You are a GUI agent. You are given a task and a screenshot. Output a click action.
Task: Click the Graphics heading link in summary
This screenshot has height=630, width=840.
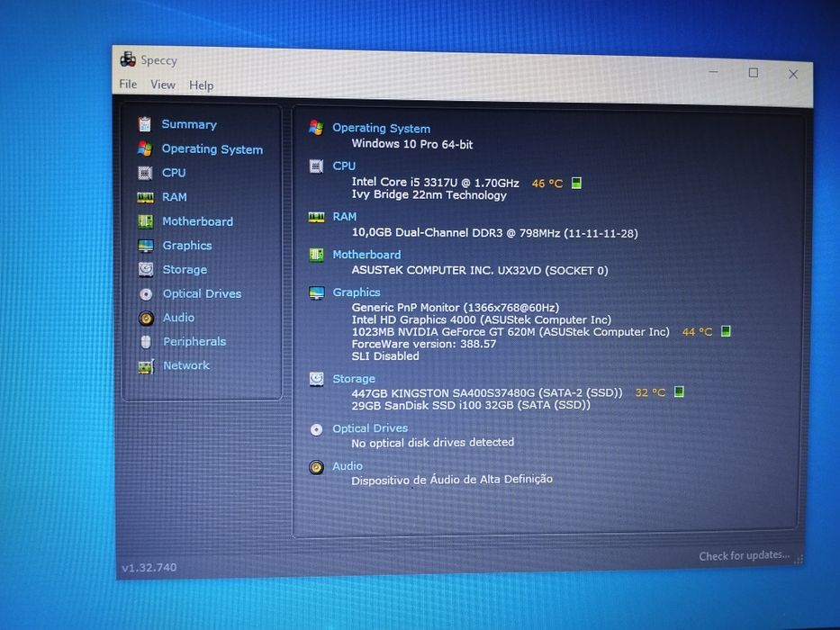[x=357, y=292]
